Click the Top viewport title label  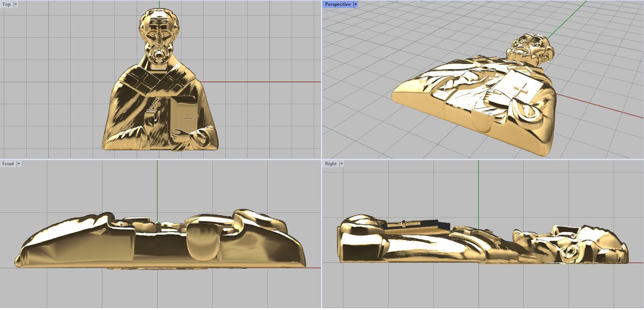click(6, 4)
